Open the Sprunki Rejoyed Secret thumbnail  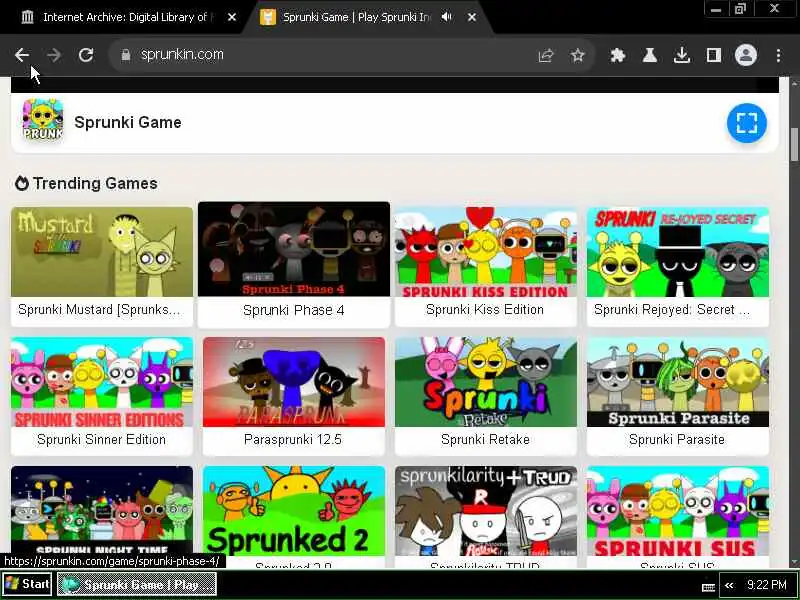point(678,252)
